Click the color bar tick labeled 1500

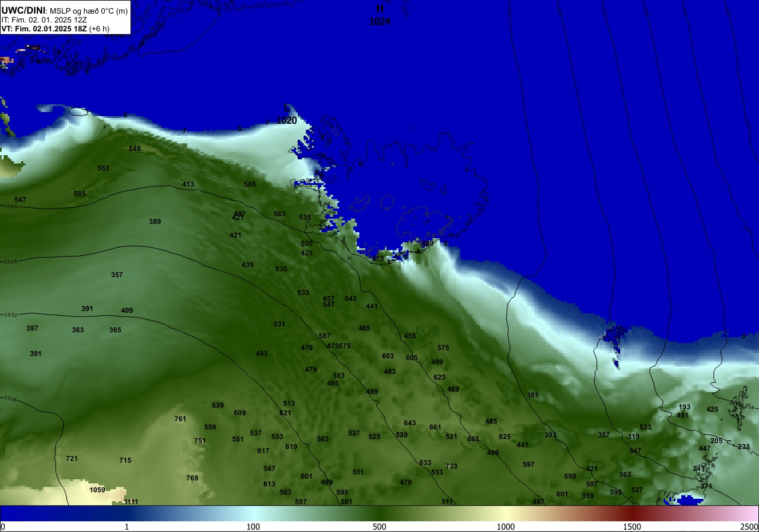pyautogui.click(x=632, y=527)
